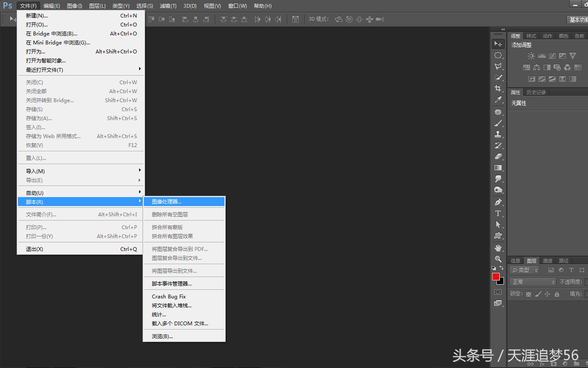
Task: Switch to the 样式 tab
Action: (x=531, y=36)
